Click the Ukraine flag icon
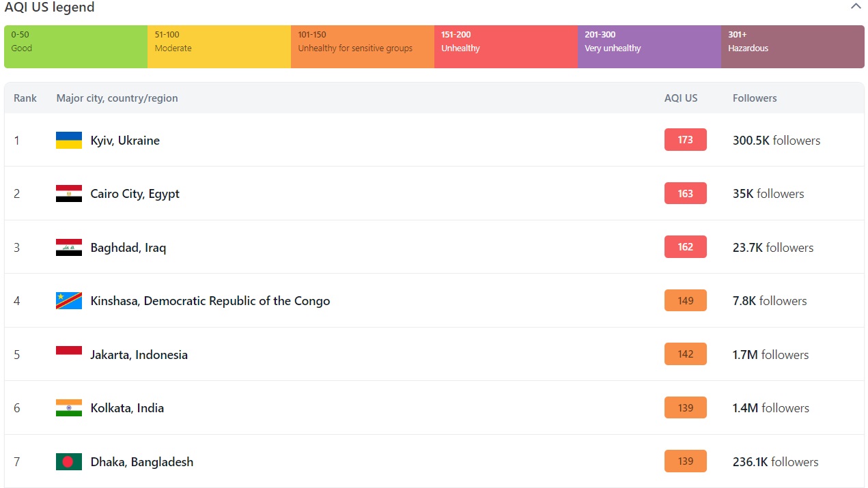Screen dimensions: 868x488 point(69,141)
